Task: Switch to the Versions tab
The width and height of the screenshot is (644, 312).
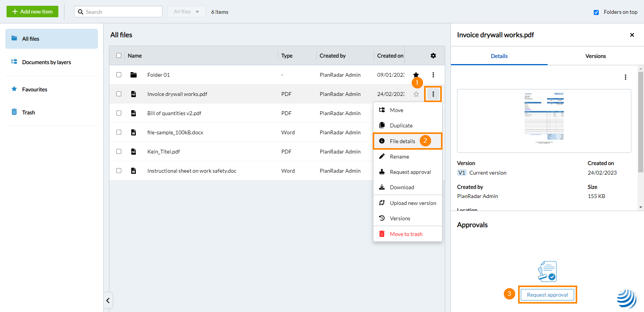Action: click(595, 56)
